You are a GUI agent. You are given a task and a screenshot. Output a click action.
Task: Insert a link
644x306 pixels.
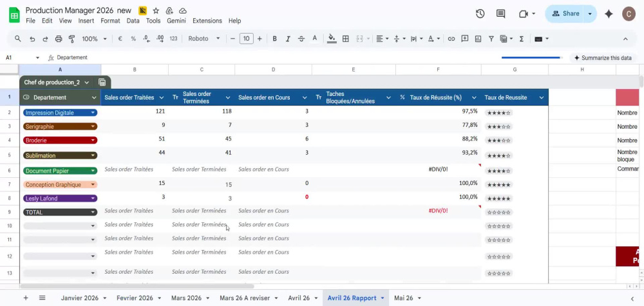click(451, 39)
